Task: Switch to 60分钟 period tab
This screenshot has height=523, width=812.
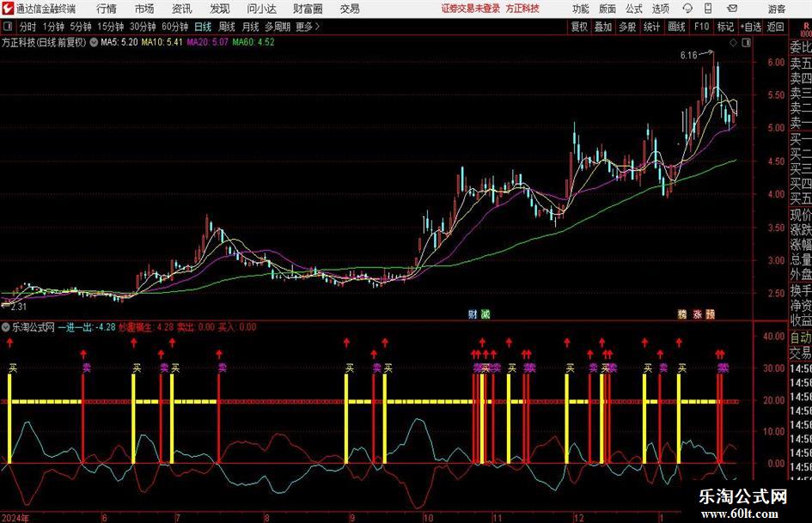Action: point(174,27)
